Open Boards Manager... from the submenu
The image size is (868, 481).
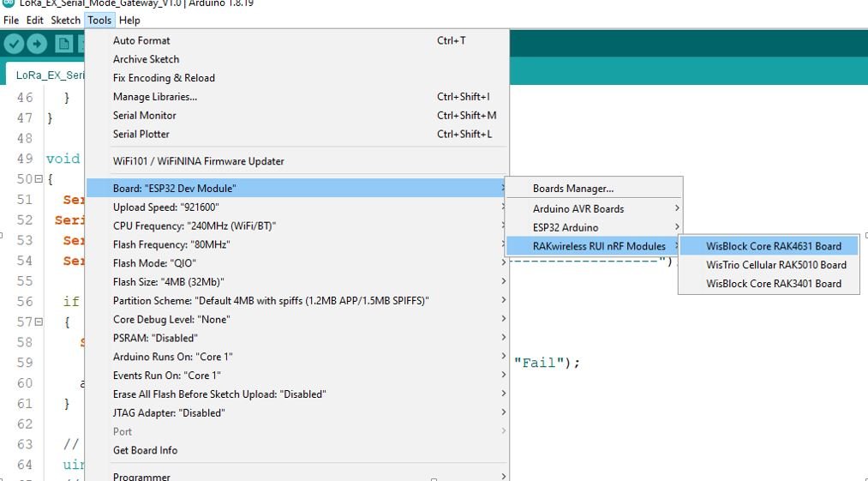click(573, 189)
